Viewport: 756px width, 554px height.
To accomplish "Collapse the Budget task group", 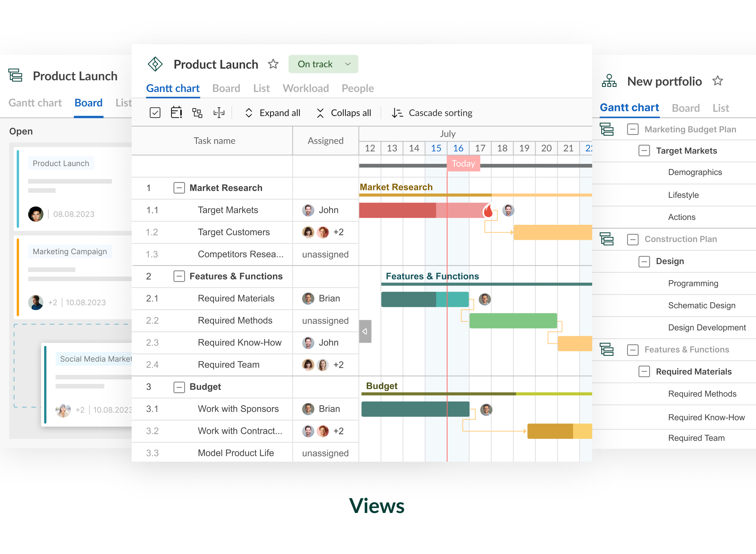I will coord(179,387).
